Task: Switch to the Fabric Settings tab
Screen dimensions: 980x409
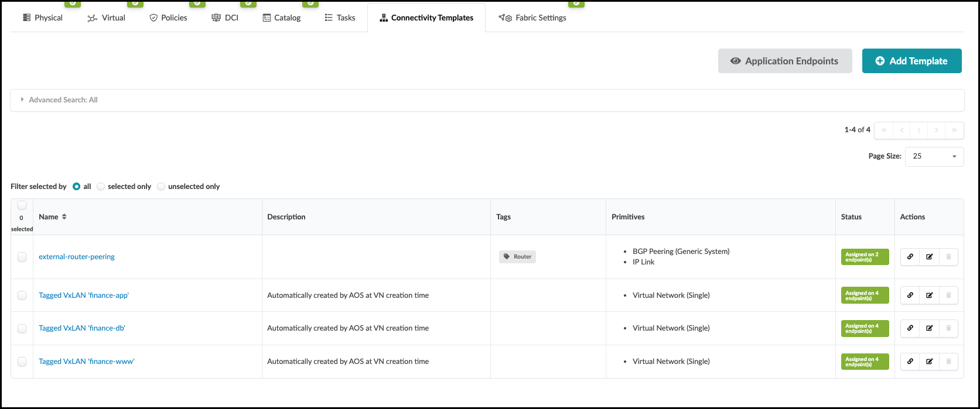Action: (532, 18)
